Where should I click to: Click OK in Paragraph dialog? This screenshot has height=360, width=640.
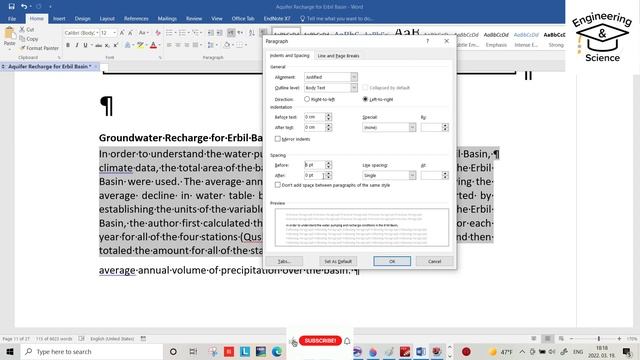click(x=392, y=261)
